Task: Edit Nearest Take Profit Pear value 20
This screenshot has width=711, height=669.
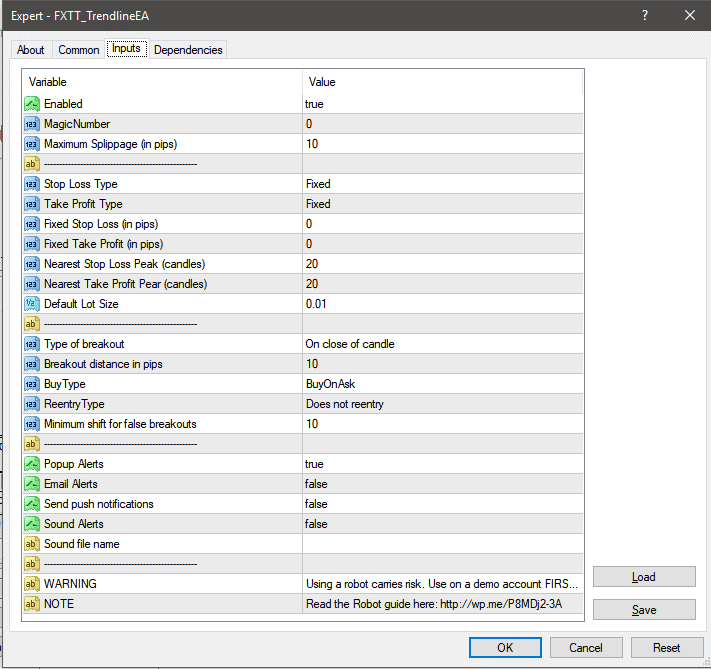Action: click(x=443, y=283)
